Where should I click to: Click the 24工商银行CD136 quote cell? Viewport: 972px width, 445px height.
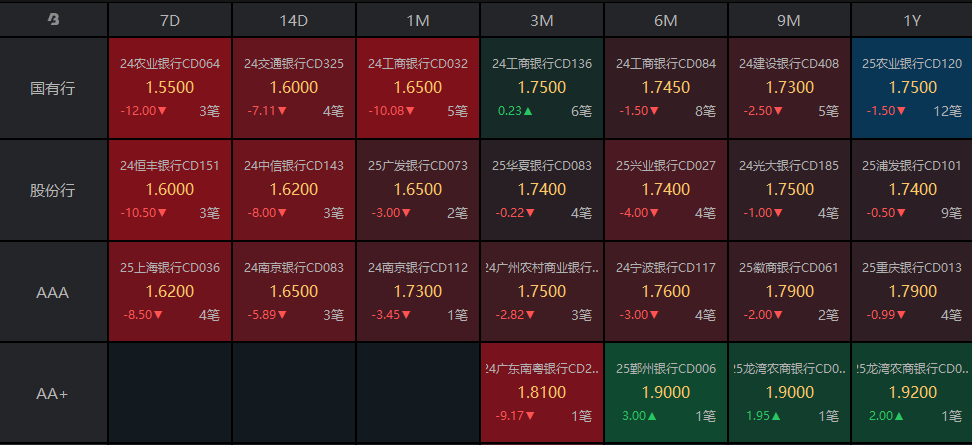coord(542,88)
